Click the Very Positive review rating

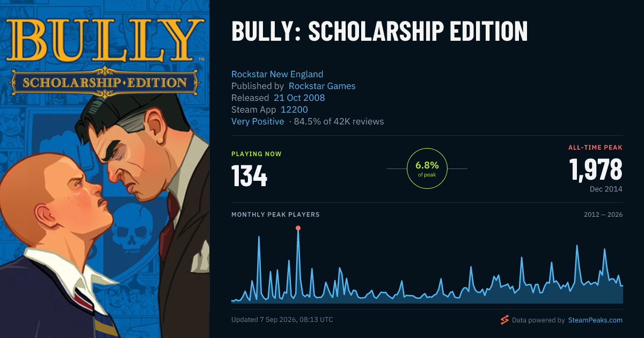258,121
